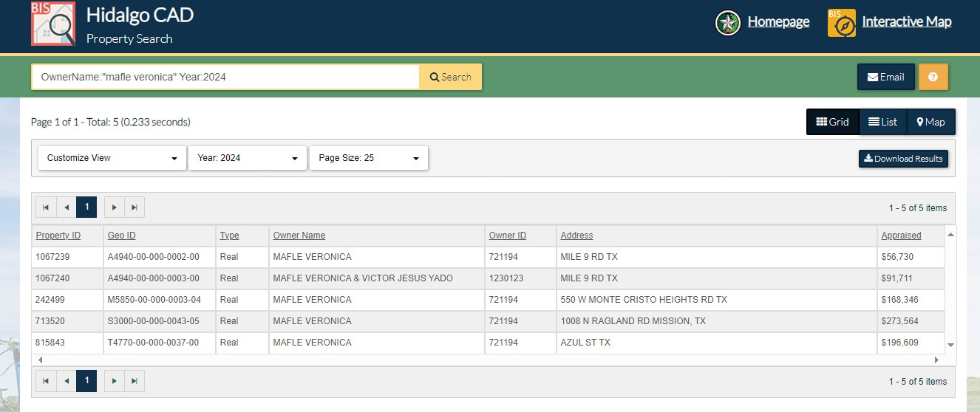980x412 pixels.
Task: Sort by Geo ID column header
Action: 122,236
